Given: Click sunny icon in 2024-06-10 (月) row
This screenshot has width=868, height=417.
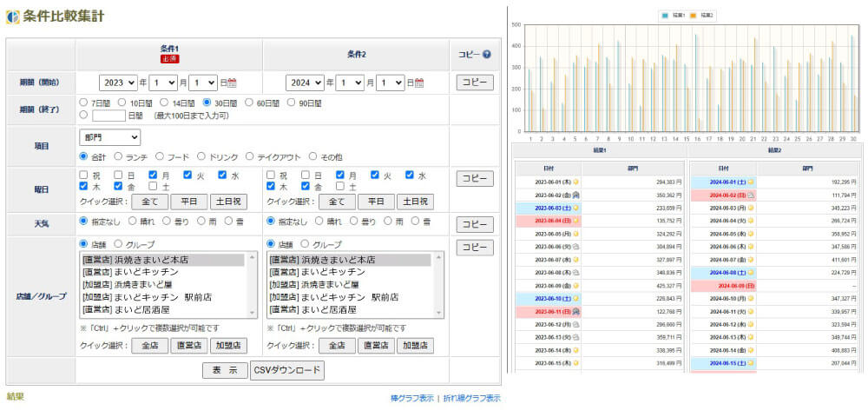Looking at the screenshot, I should coord(751,299).
